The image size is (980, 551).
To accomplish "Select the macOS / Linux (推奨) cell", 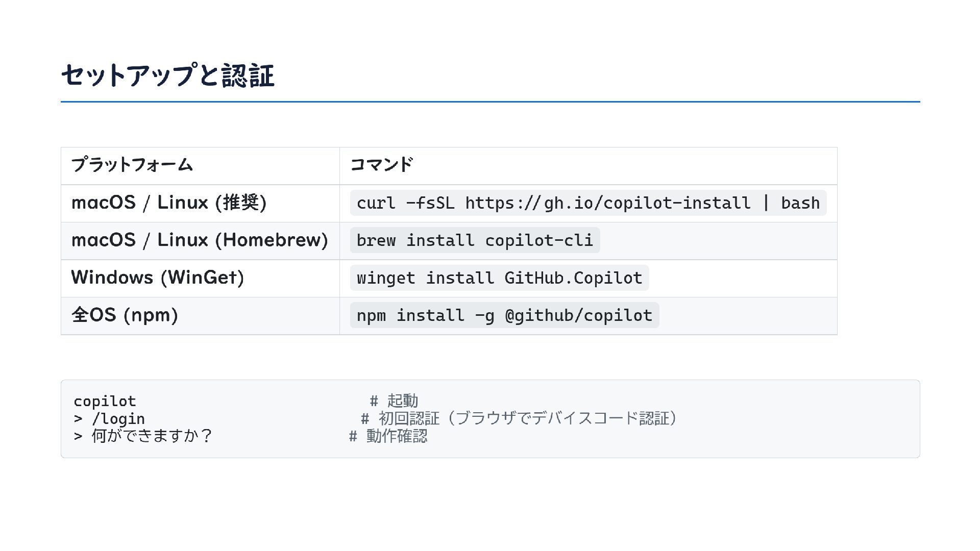I will click(168, 203).
